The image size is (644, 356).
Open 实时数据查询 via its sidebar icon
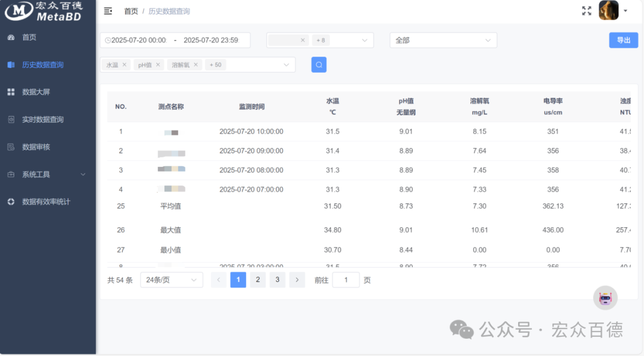(10, 119)
